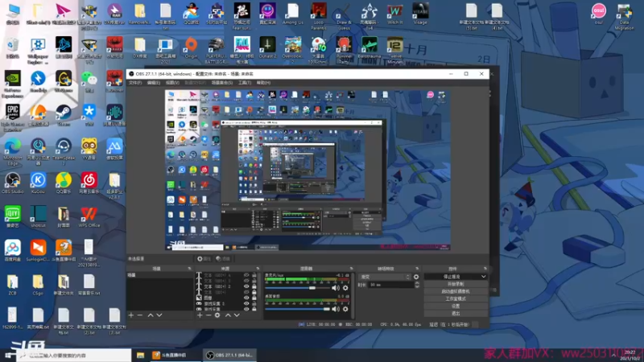Image resolution: width=644 pixels, height=362 pixels.
Task: Open the 淡变 transition dropdown
Action: [x=385, y=277]
